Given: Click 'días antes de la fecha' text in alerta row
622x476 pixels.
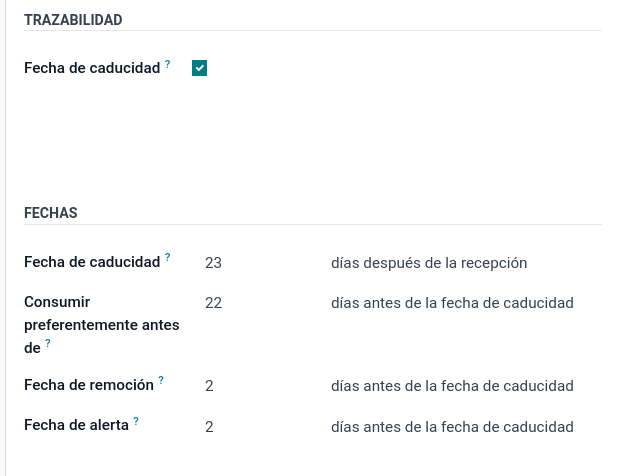Looking at the screenshot, I should 452,427.
